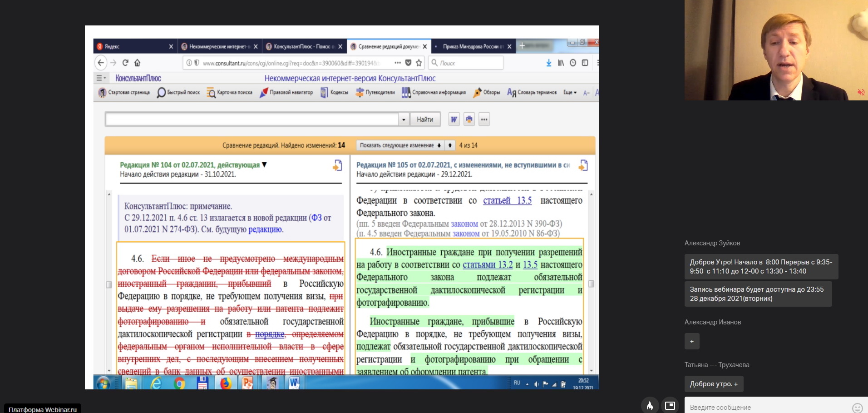The width and height of the screenshot is (868, 413).
Task: Open the struck-through порядке link
Action: pyautogui.click(x=270, y=334)
